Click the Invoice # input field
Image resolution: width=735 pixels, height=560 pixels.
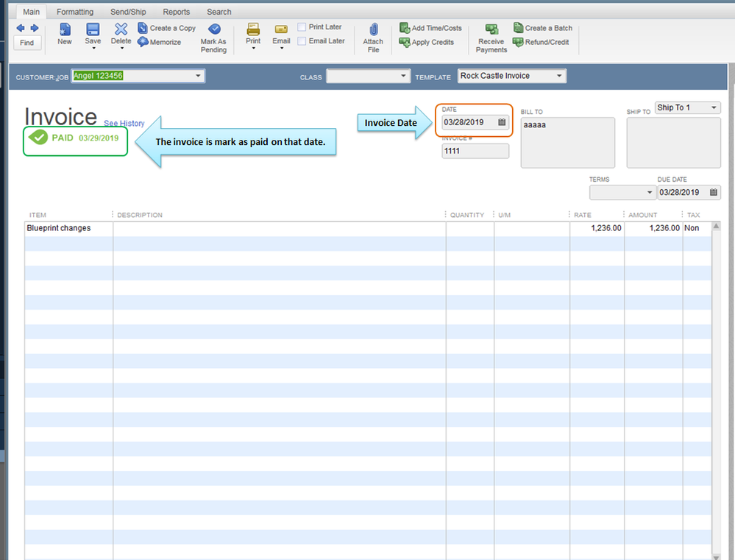[475, 151]
